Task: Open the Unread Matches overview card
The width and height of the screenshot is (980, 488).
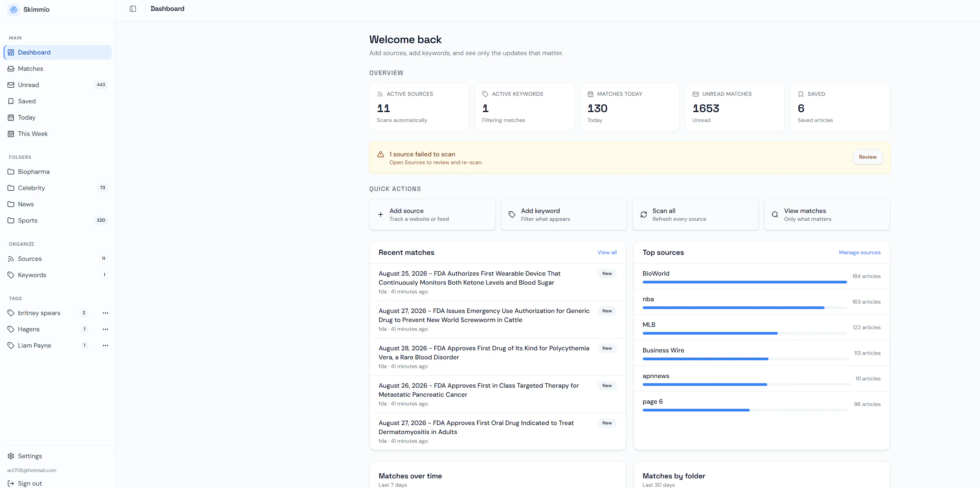Action: [735, 107]
